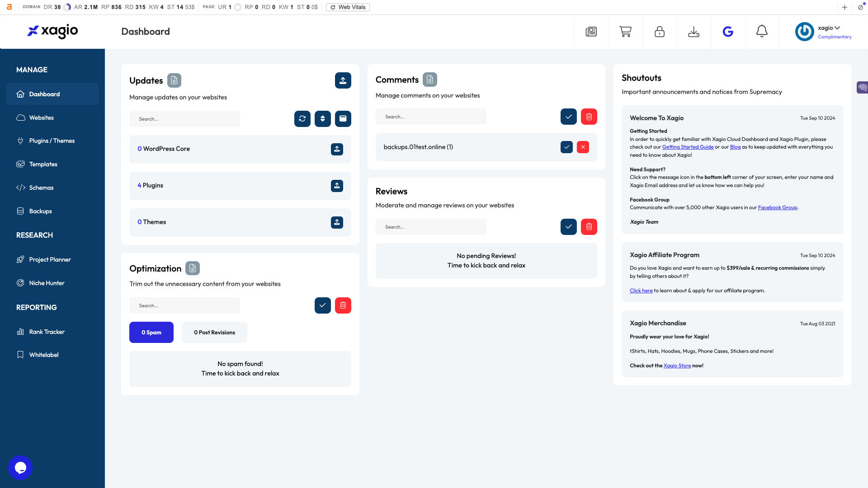Click the Web Vitals button

pyautogui.click(x=348, y=7)
